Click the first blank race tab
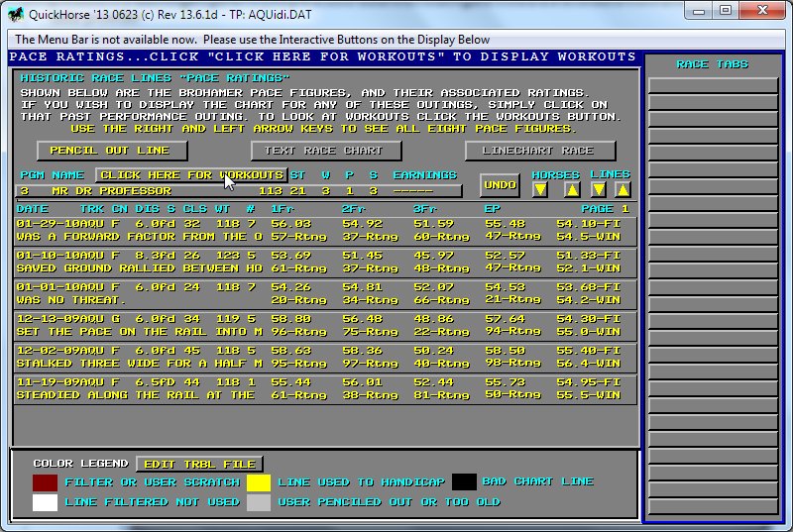 coord(713,85)
